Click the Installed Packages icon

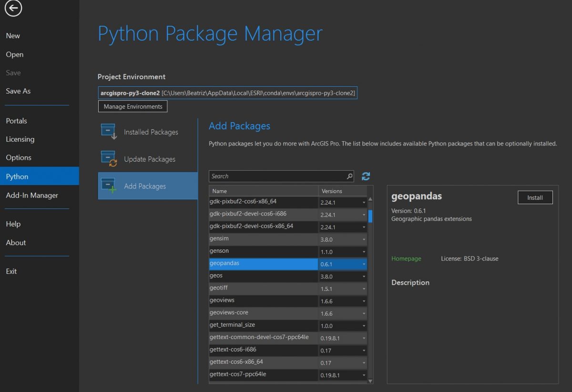click(x=108, y=130)
